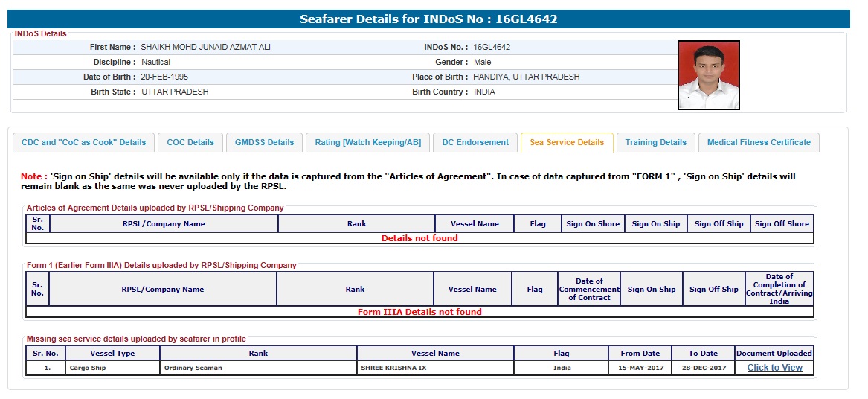
Task: Click the To Date 28-DEC-2017 cell
Action: pos(703,368)
